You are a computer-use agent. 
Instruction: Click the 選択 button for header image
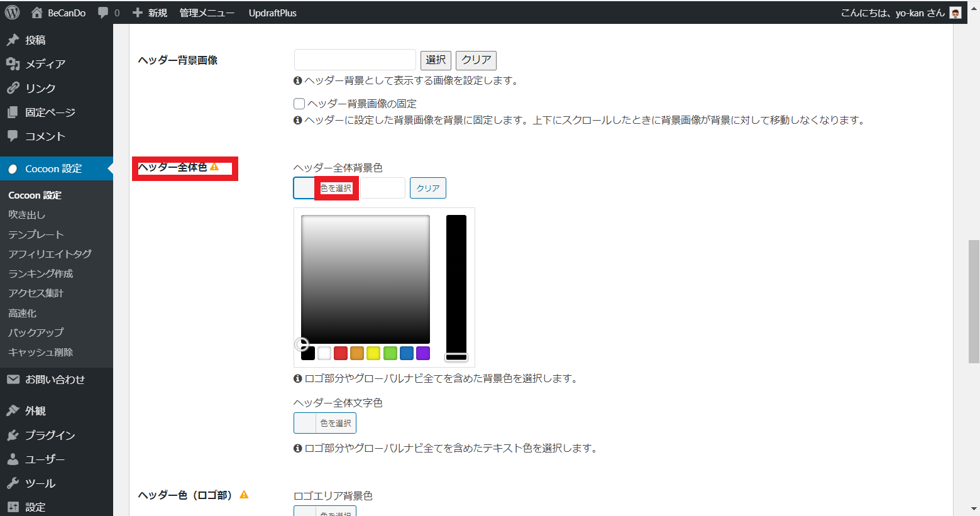pos(436,60)
